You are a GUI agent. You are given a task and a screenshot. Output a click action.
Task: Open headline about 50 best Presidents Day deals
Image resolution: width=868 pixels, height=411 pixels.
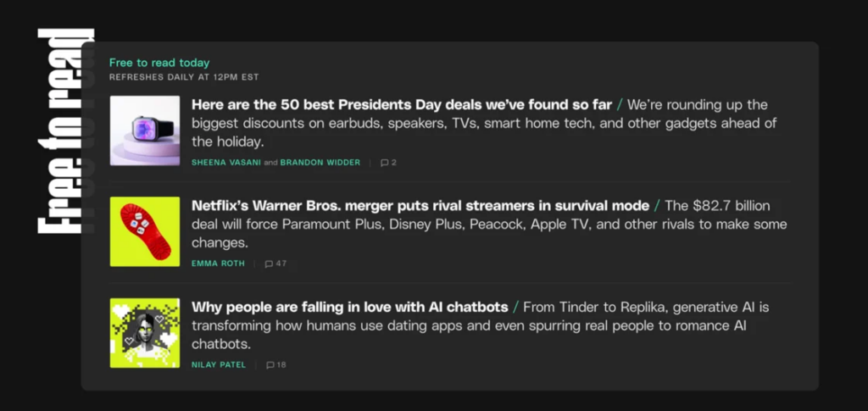pos(401,105)
